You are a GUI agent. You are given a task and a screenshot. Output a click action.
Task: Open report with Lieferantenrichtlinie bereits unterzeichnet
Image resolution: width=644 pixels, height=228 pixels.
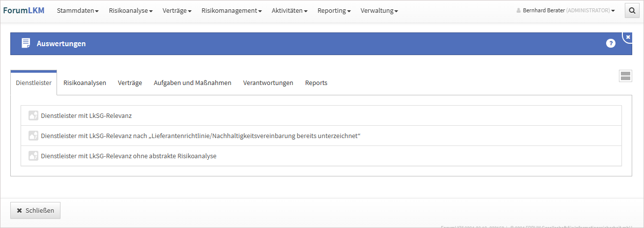point(321,136)
